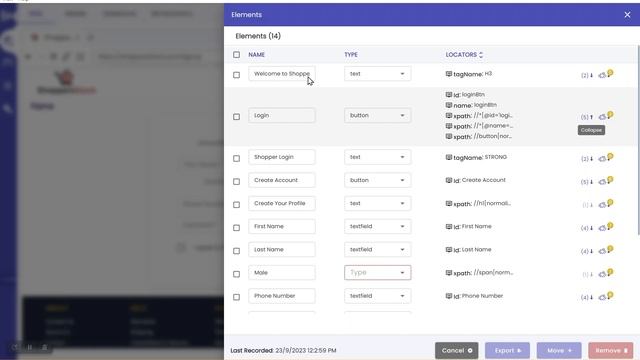Sort locators using the LOCATORS sort arrows
This screenshot has height=360, width=640.
pos(481,55)
